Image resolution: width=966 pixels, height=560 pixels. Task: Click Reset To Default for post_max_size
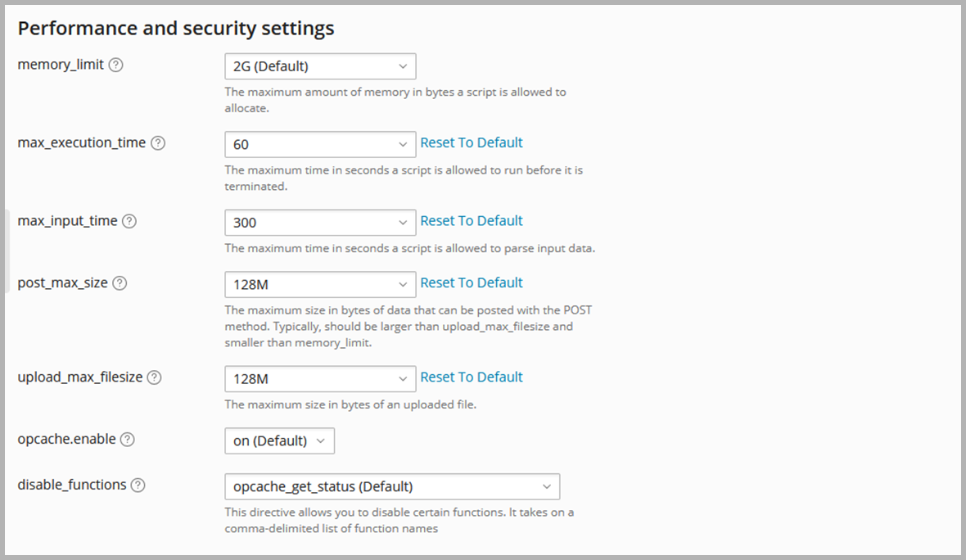coord(472,282)
